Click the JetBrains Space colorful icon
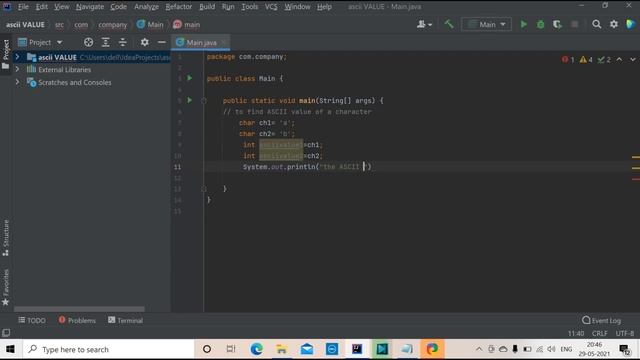 pos(631,24)
